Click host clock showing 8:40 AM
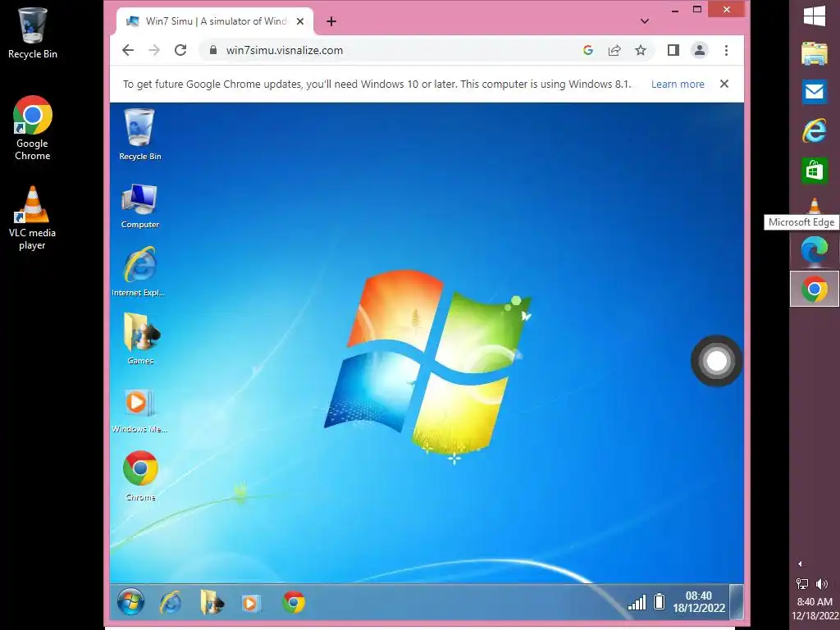 (x=815, y=609)
